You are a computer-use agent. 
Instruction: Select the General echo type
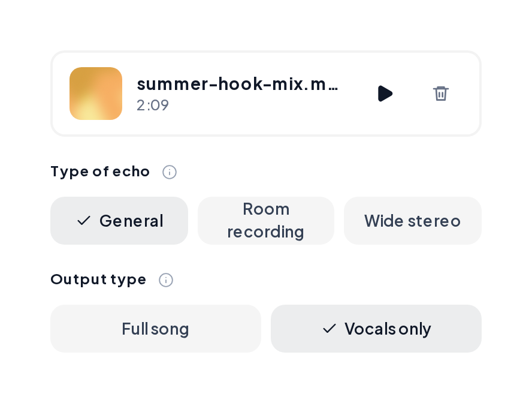click(x=119, y=221)
